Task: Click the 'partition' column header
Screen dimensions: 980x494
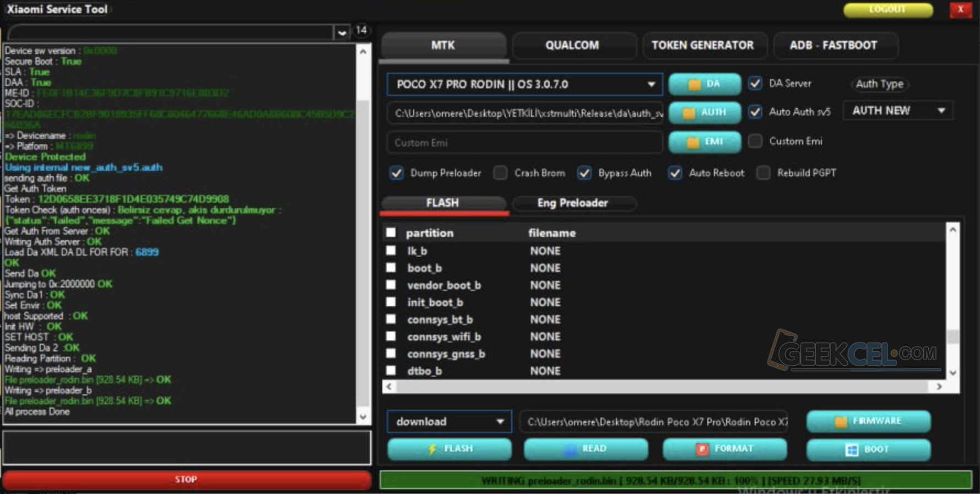Action: (x=430, y=233)
